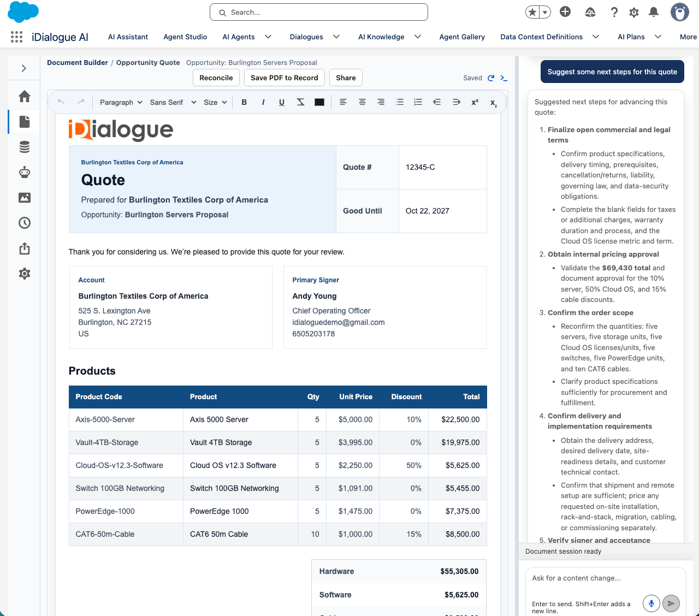This screenshot has height=616, width=699.
Task: Click Save PDF to Record
Action: [x=285, y=78]
